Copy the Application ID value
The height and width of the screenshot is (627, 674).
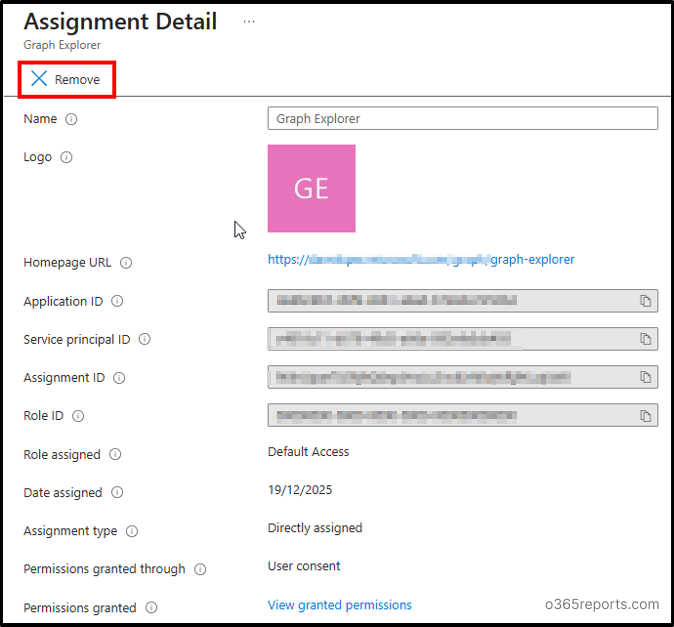[645, 301]
